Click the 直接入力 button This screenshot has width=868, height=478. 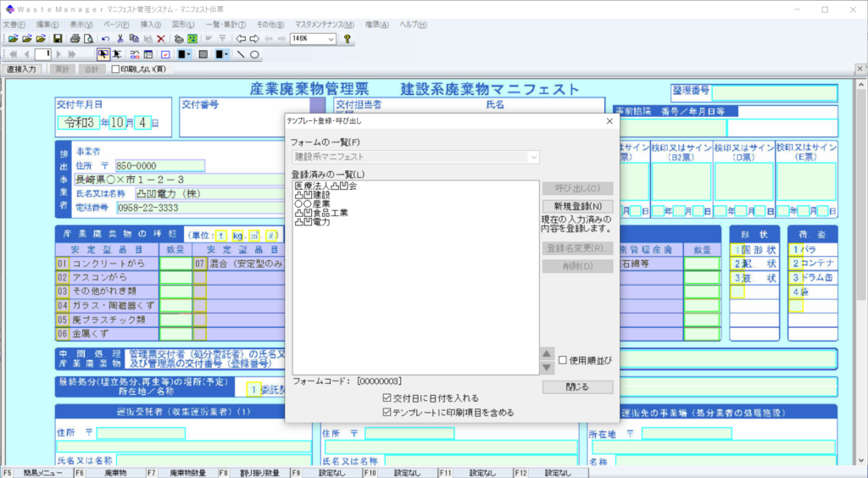[x=21, y=69]
